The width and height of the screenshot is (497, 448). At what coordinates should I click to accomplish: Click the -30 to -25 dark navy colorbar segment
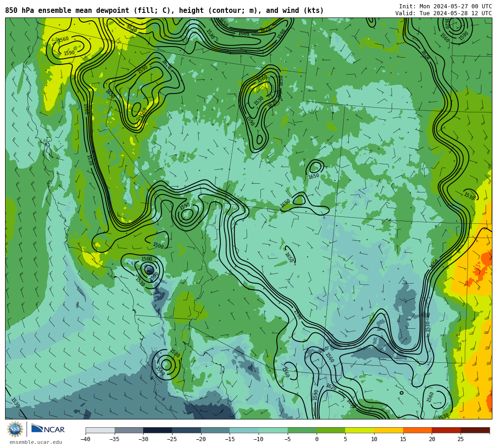pyautogui.click(x=158, y=430)
